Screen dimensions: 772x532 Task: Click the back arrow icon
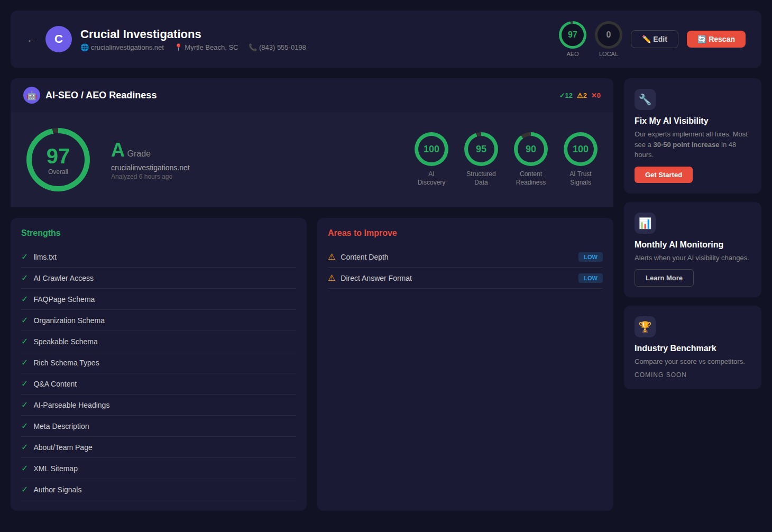point(32,41)
